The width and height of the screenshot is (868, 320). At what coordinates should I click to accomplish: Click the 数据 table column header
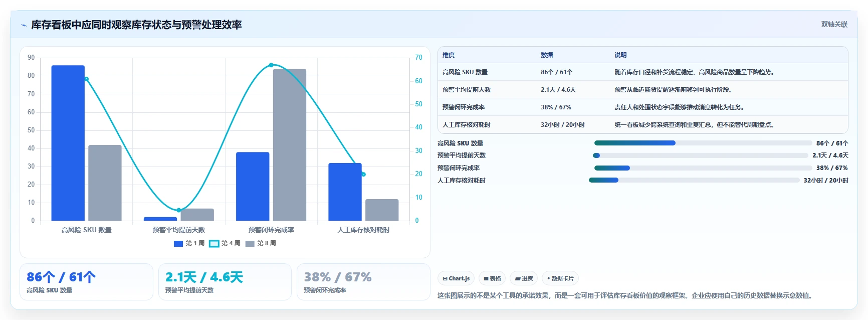(547, 55)
